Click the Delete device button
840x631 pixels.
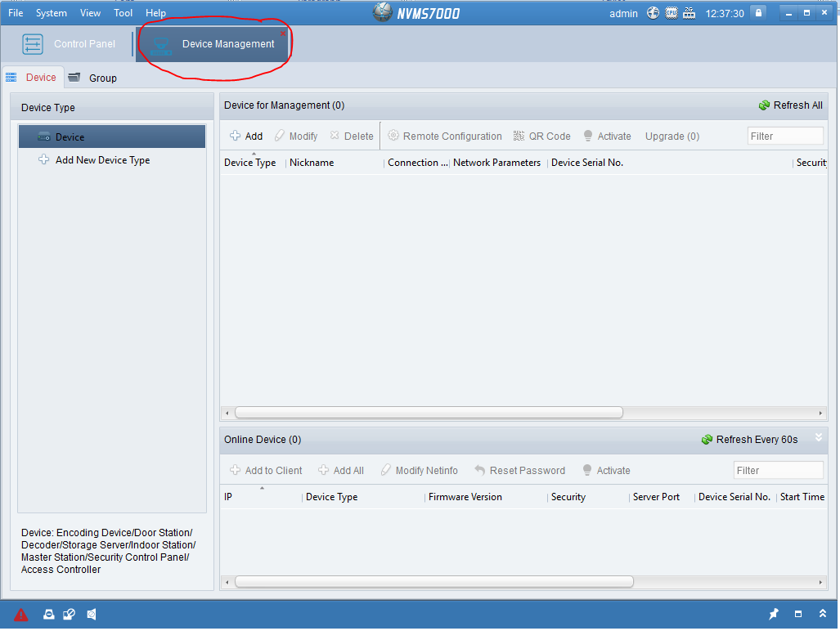[352, 136]
